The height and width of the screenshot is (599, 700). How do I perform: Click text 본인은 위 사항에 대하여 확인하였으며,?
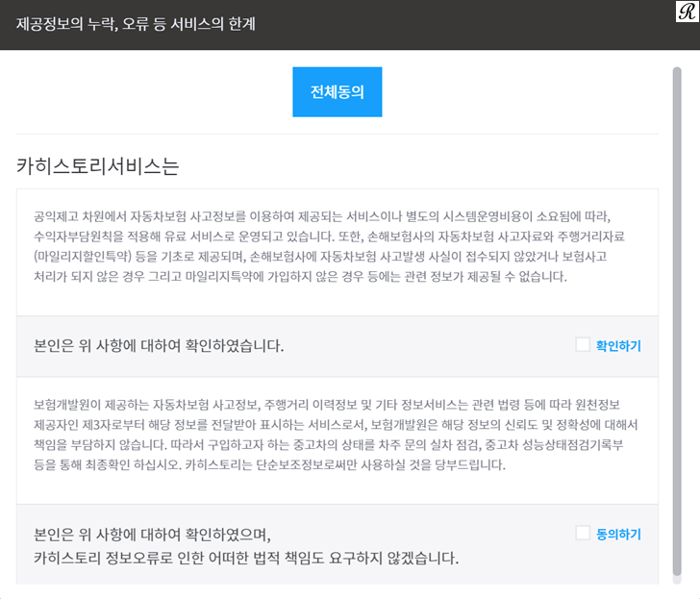pos(152,535)
